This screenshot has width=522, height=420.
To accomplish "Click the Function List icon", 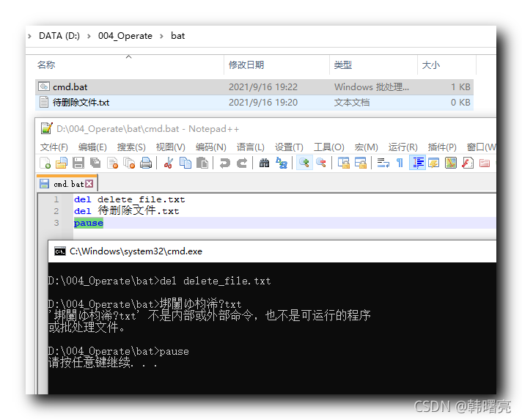I will click(468, 163).
